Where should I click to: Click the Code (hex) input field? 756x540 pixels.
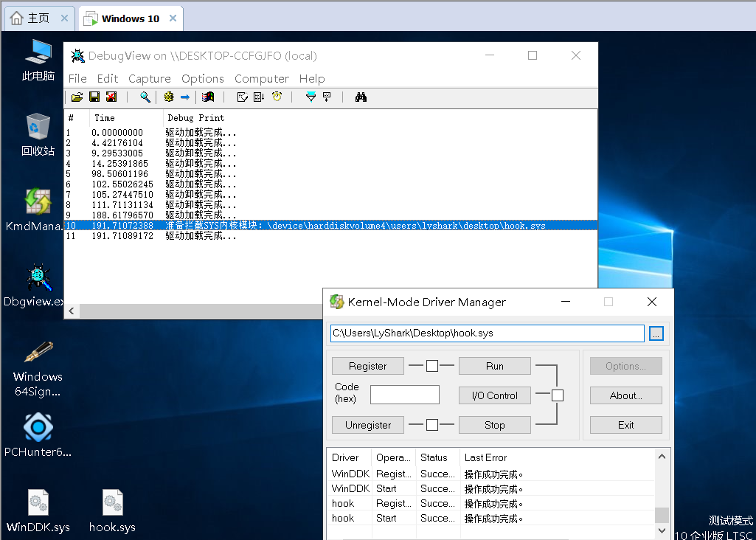404,395
